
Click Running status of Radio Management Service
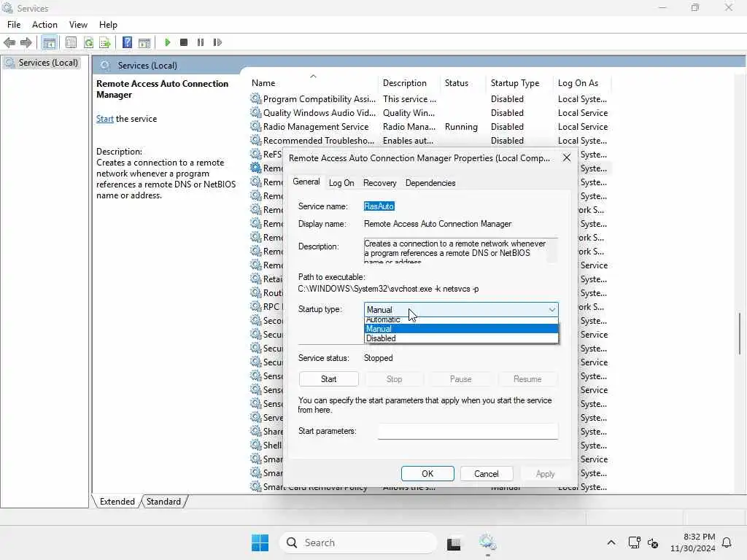[461, 127]
